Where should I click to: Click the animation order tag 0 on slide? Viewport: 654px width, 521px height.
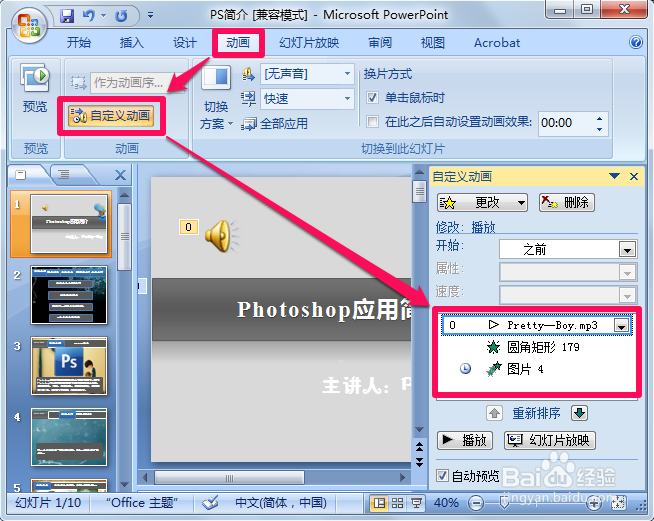189,227
